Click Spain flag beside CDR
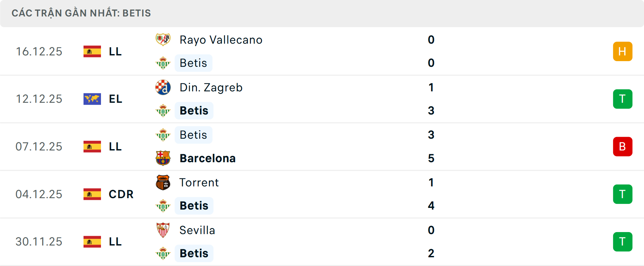644x266 pixels. coord(92,194)
